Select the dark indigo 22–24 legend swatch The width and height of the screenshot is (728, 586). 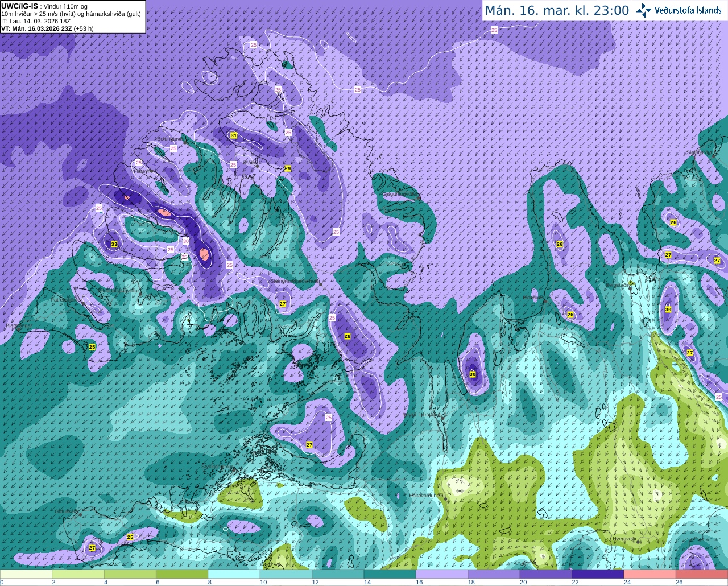point(598,574)
